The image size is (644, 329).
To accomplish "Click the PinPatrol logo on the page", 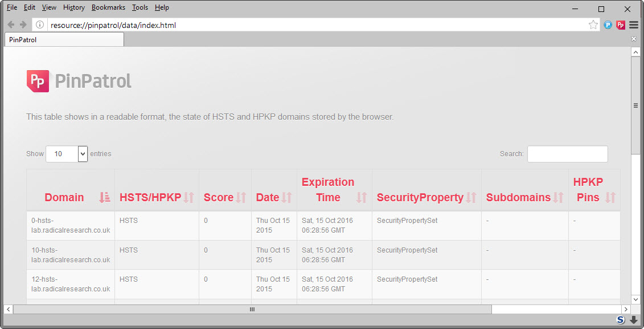I will (79, 81).
